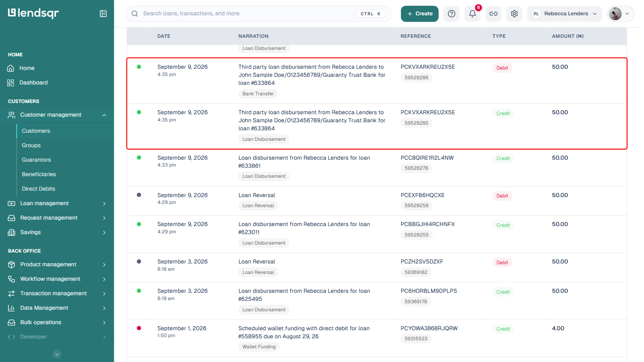The height and width of the screenshot is (362, 644).
Task: Click the Create button
Action: click(420, 14)
